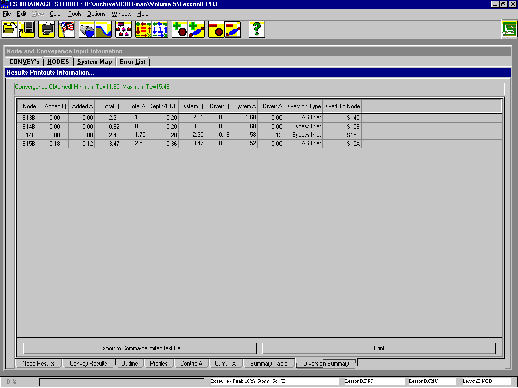
Task: Click the network diagram toolbar icon
Action: pos(123,29)
